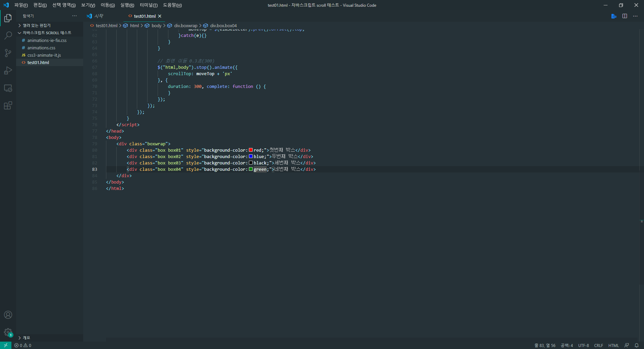Viewport: 644px width, 349px height.
Task: Open the 편집(E) menu
Action: [x=40, y=5]
